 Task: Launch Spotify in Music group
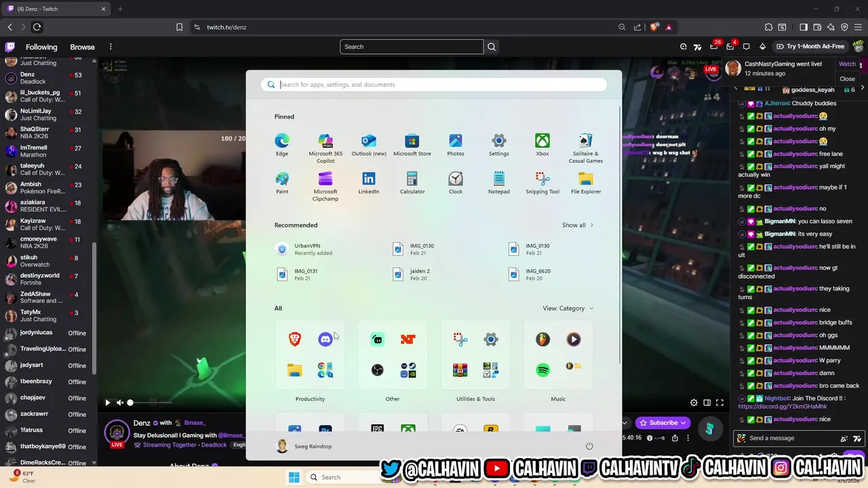(x=543, y=370)
